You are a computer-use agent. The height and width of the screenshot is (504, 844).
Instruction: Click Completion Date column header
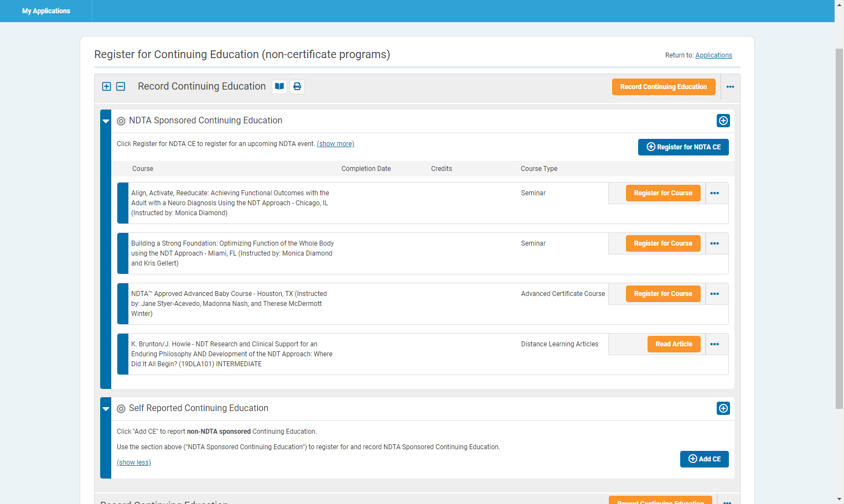click(x=366, y=169)
